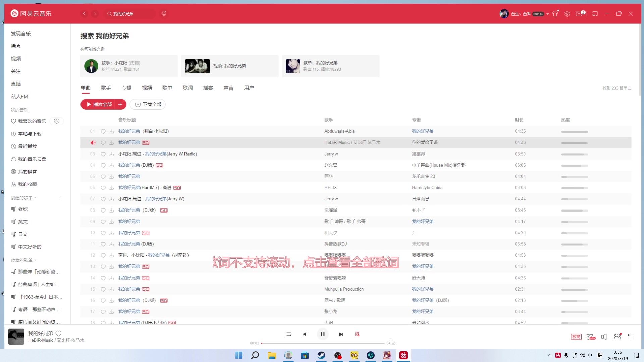Go forward with the navigation arrow
This screenshot has width=644, height=362.
pos(95,14)
